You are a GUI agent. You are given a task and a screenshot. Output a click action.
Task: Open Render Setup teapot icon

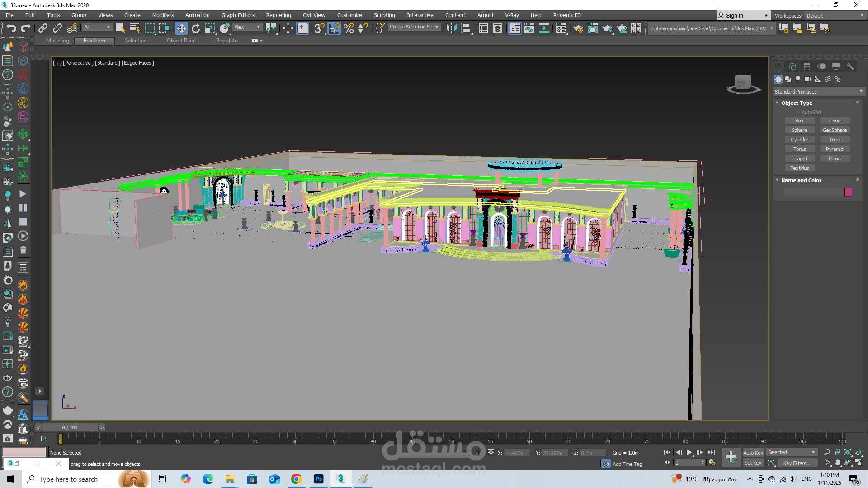[x=578, y=28]
